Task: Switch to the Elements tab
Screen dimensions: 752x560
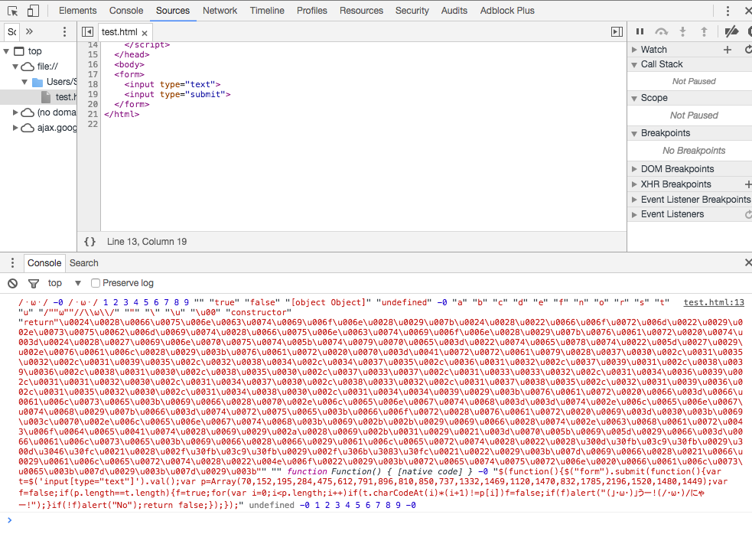Action: click(x=78, y=11)
